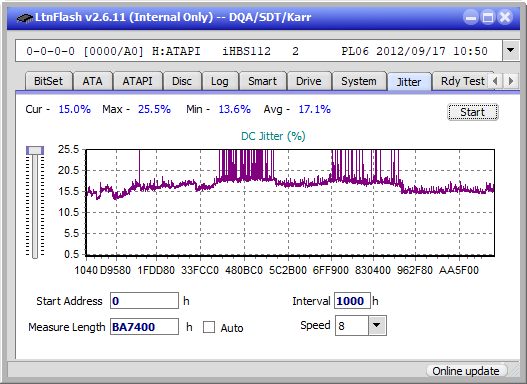Close the LtnFlash window
Viewport: 527px width, 384px height.
[x=505, y=17]
